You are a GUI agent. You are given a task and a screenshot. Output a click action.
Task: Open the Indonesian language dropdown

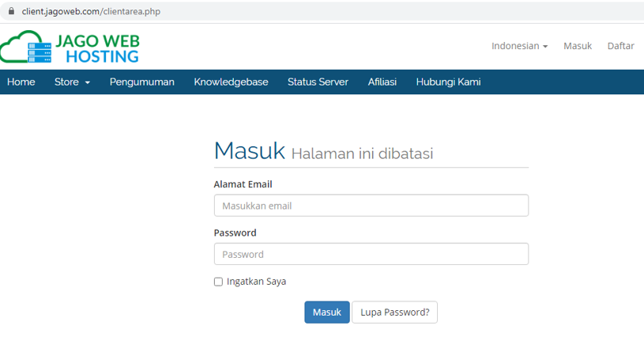point(520,46)
